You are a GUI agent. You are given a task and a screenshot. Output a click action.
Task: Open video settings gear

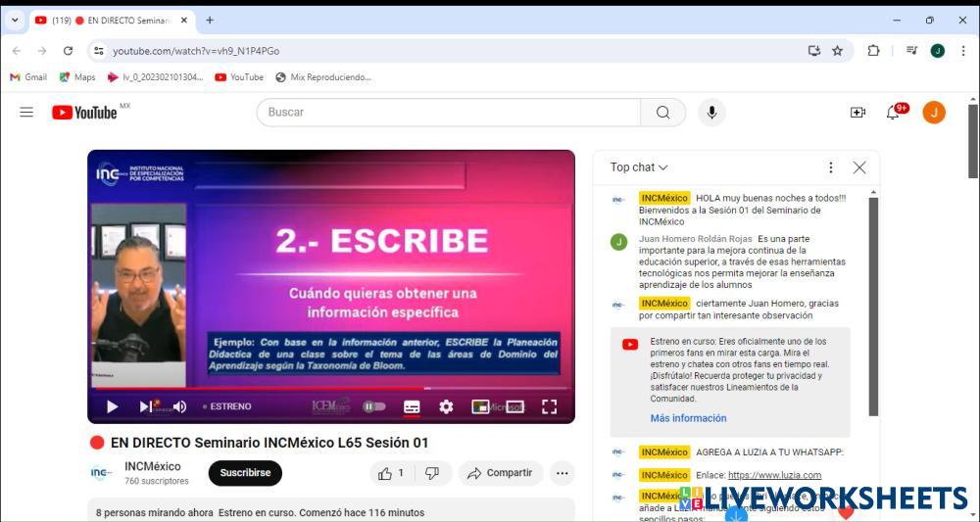tap(446, 406)
